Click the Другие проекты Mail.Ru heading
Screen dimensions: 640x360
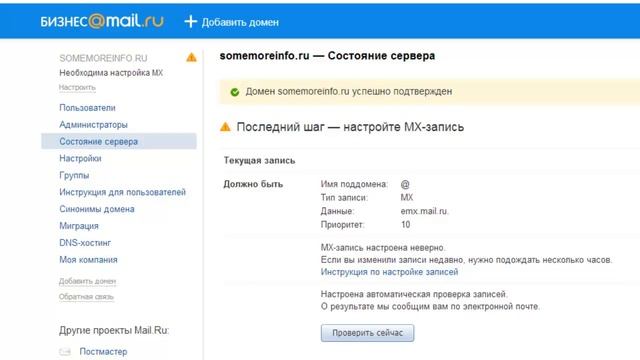point(114,330)
